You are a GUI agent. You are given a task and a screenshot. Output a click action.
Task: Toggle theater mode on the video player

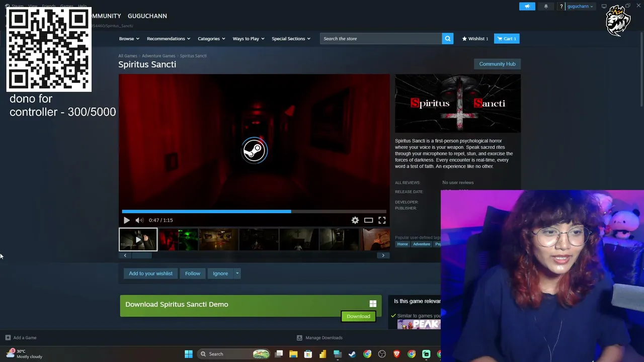369,220
